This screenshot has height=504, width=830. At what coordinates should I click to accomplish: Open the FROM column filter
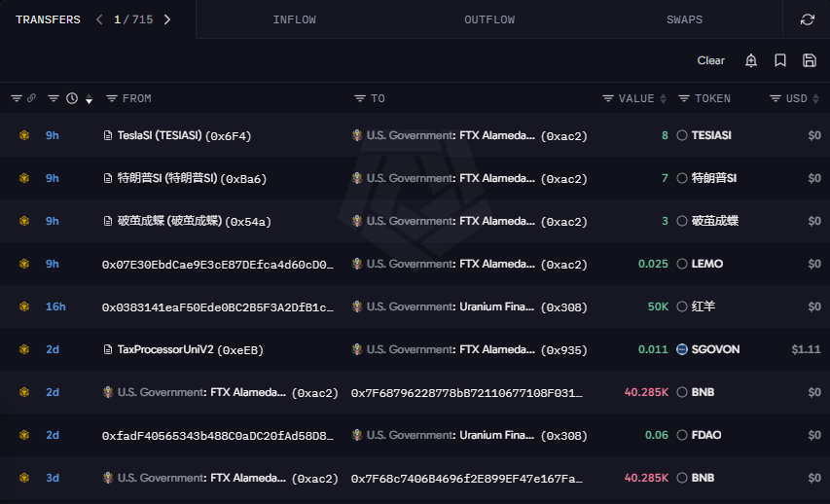[x=111, y=98]
